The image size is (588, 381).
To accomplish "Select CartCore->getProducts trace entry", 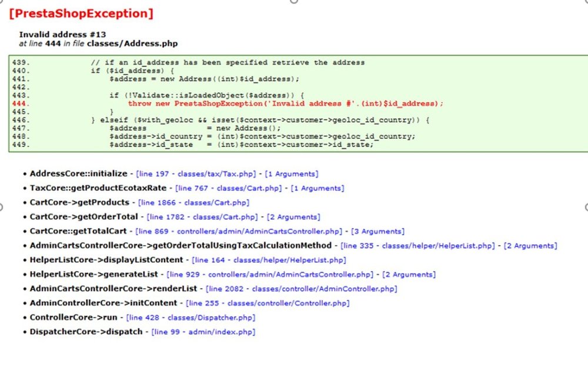I will pos(79,202).
